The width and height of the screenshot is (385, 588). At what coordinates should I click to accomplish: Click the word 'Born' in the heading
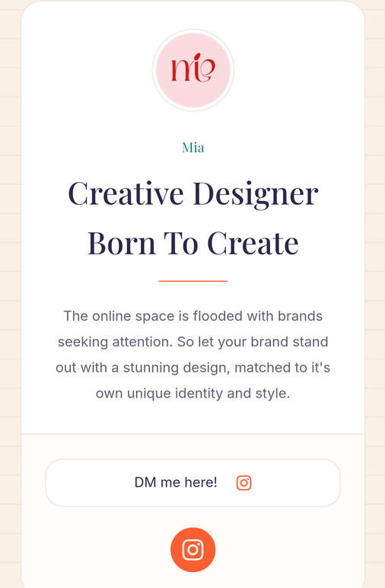(122, 243)
